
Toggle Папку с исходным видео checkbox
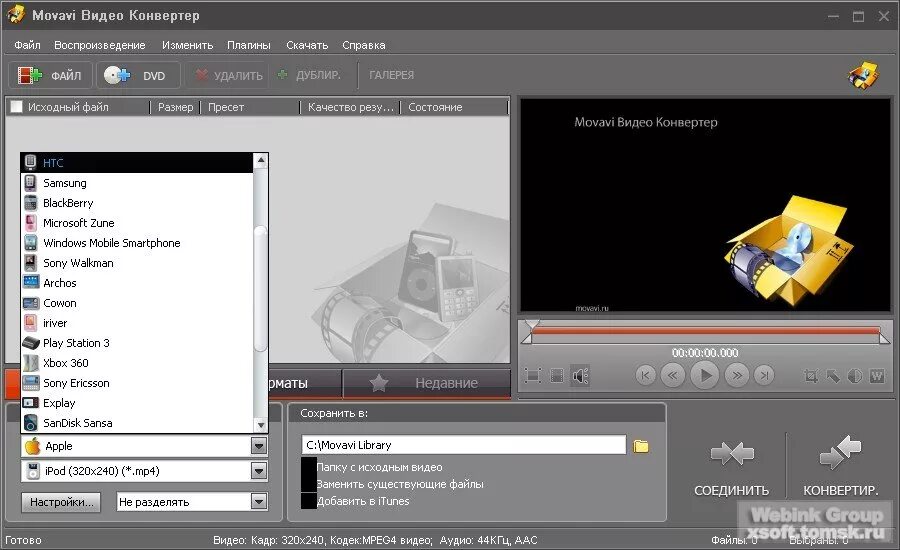point(309,466)
